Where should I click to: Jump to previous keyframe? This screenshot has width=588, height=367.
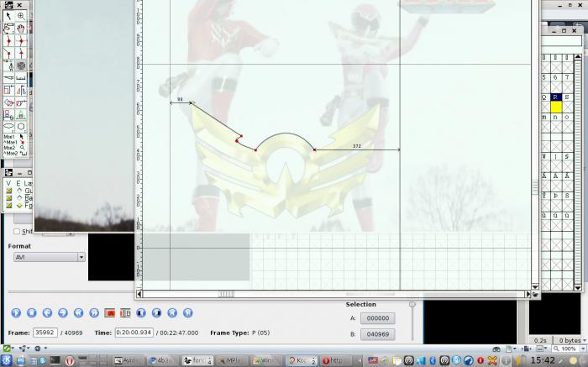pyautogui.click(x=78, y=312)
